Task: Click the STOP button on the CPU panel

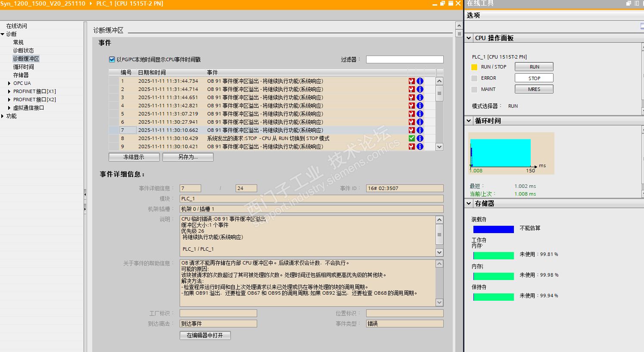Action: coord(534,78)
